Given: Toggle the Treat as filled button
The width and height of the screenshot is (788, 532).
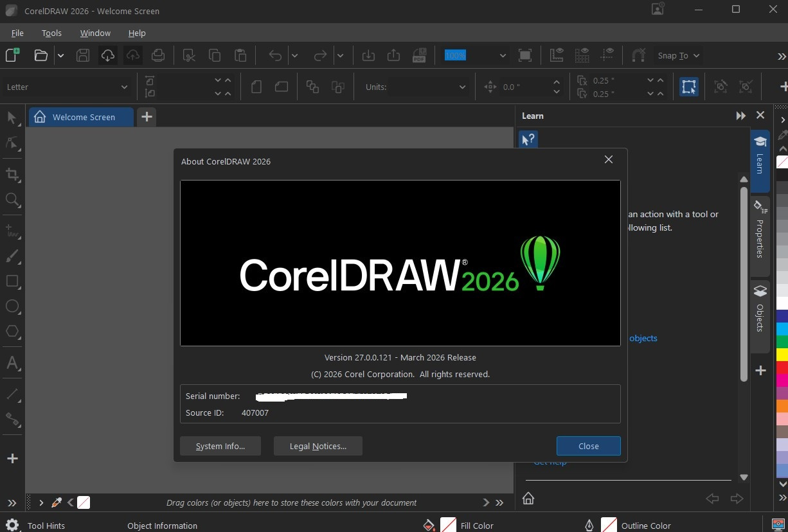Looking at the screenshot, I should tap(689, 87).
